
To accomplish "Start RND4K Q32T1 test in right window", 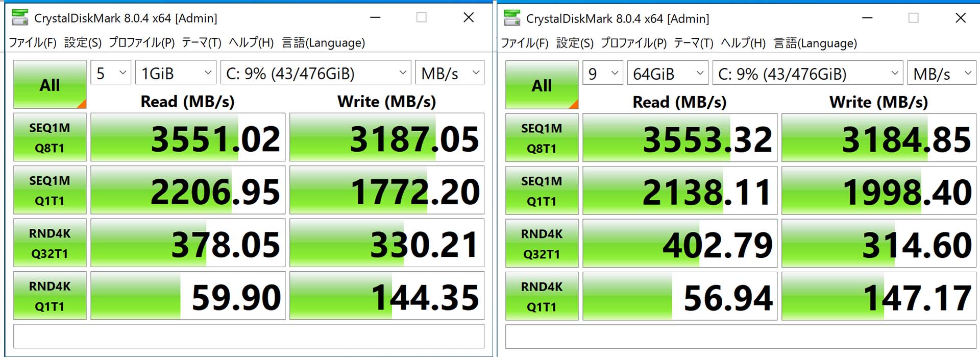I will pyautogui.click(x=542, y=243).
